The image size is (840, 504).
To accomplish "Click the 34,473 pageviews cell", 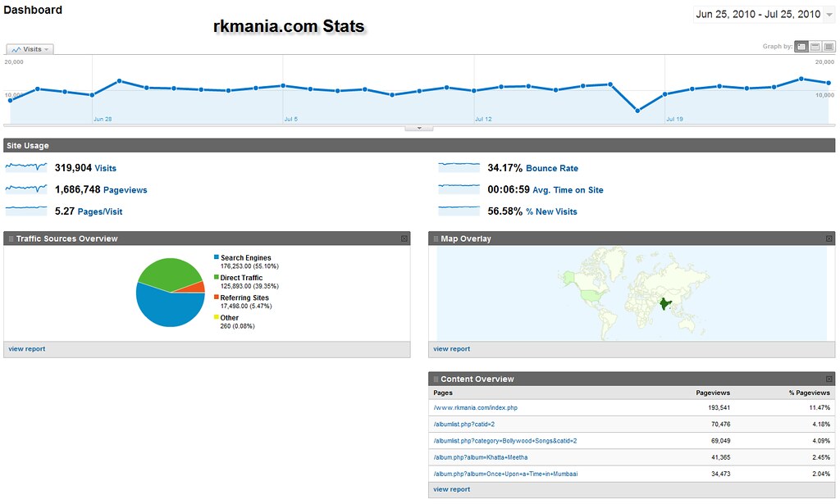I will tap(720, 474).
